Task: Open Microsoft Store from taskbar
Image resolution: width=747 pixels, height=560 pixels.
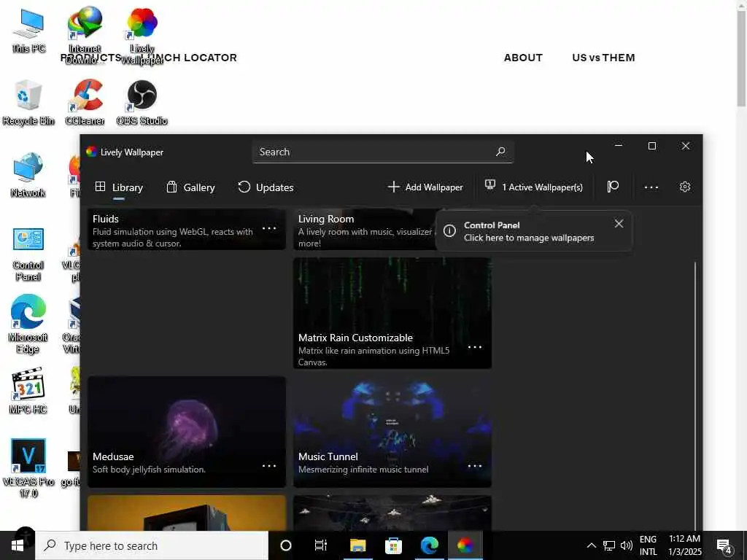Action: pos(393,545)
